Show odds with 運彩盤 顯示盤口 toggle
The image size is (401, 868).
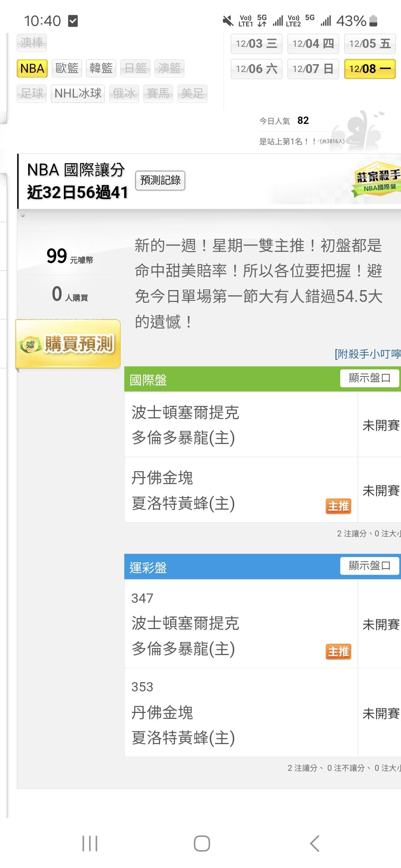point(369,566)
